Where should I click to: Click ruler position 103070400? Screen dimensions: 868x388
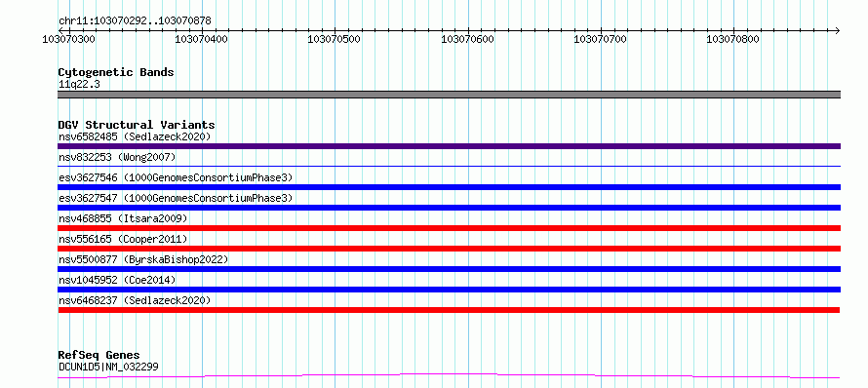pyautogui.click(x=202, y=39)
